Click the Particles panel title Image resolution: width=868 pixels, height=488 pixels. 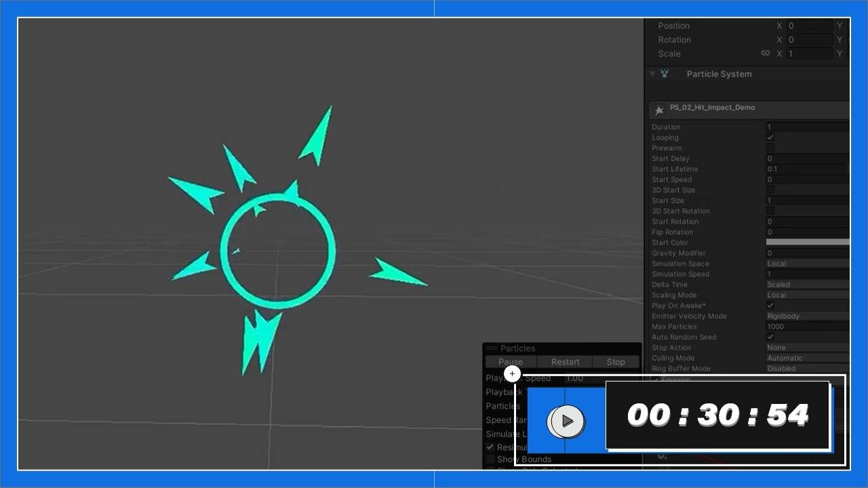pyautogui.click(x=517, y=348)
